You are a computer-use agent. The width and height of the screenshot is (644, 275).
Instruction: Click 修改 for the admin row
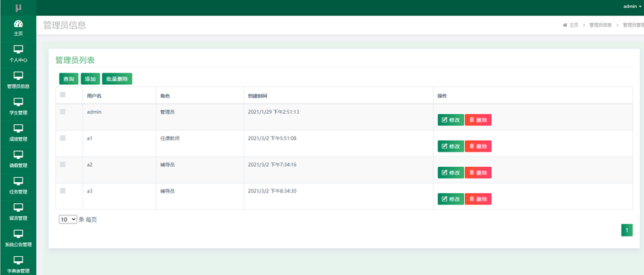pyautogui.click(x=450, y=120)
